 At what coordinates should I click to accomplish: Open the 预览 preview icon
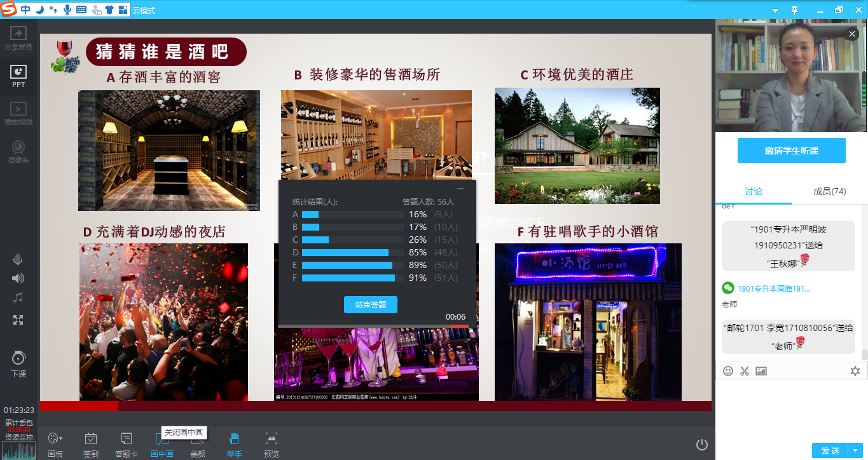point(271,443)
